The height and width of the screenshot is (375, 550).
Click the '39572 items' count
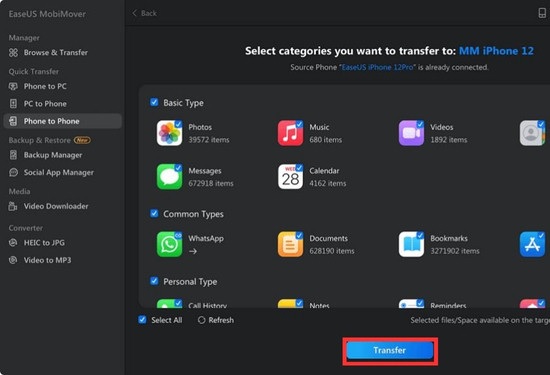(x=209, y=140)
